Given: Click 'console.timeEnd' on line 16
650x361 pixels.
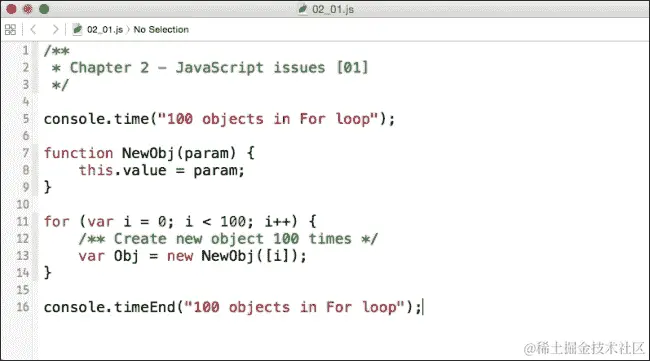Looking at the screenshot, I should click(x=110, y=308).
